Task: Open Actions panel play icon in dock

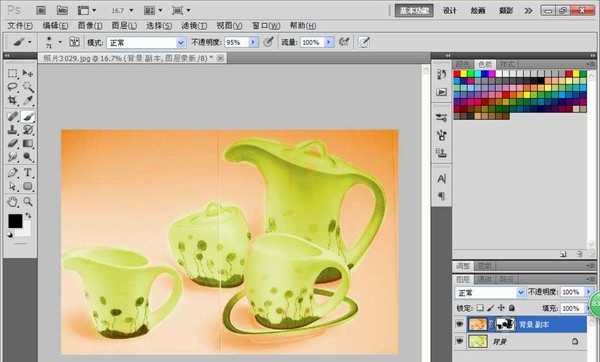Action: tap(442, 92)
